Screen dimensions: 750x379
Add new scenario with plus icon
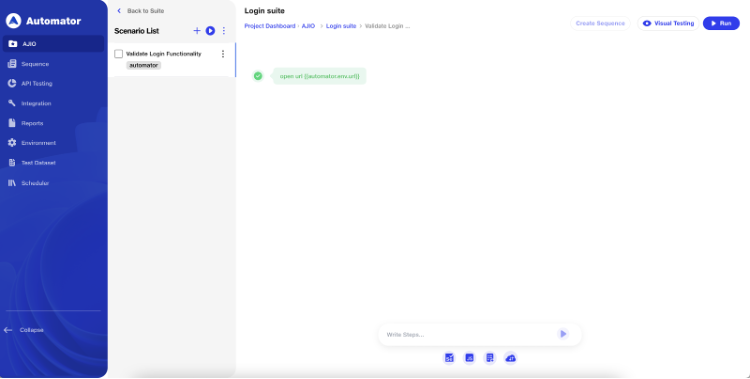click(x=197, y=31)
